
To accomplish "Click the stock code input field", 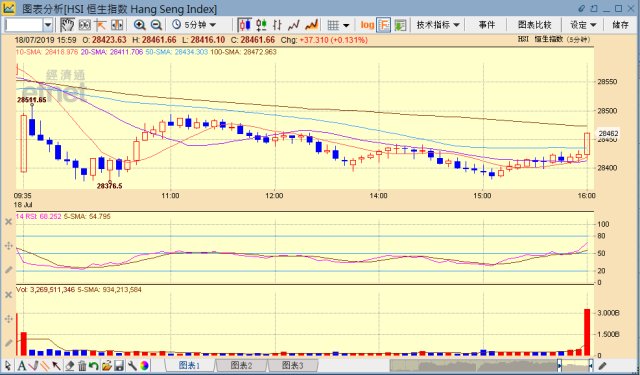I will point(24,25).
